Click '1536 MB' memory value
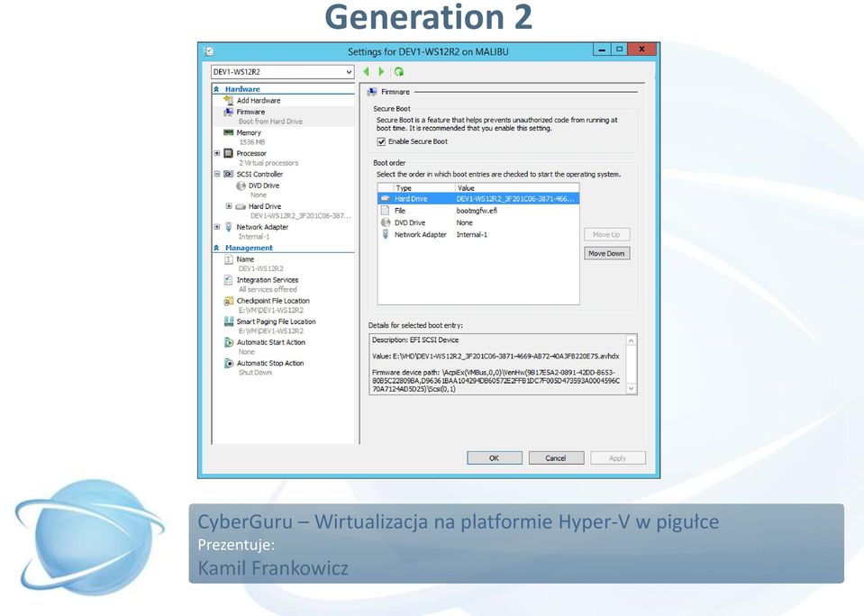 [x=252, y=142]
